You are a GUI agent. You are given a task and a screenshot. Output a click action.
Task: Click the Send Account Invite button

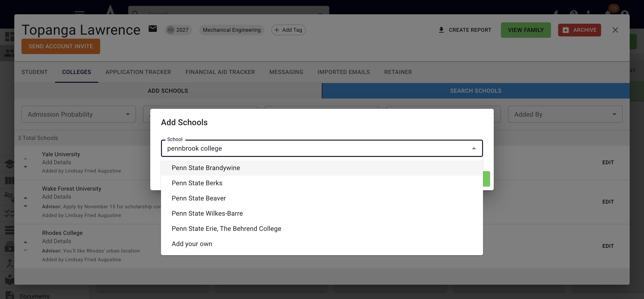click(x=61, y=46)
